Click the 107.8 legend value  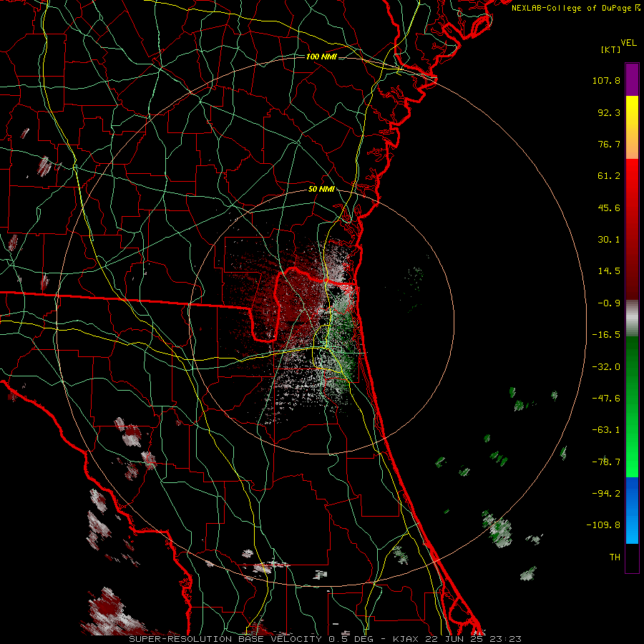[x=606, y=80]
